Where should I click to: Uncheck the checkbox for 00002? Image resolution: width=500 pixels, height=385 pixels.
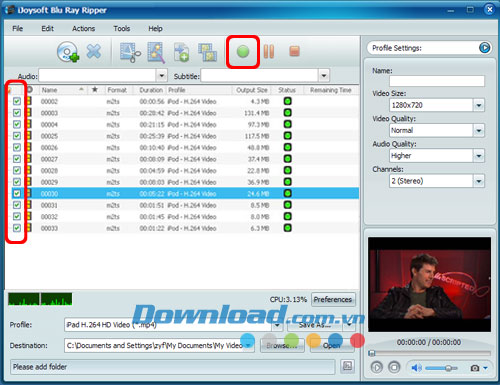(x=17, y=101)
